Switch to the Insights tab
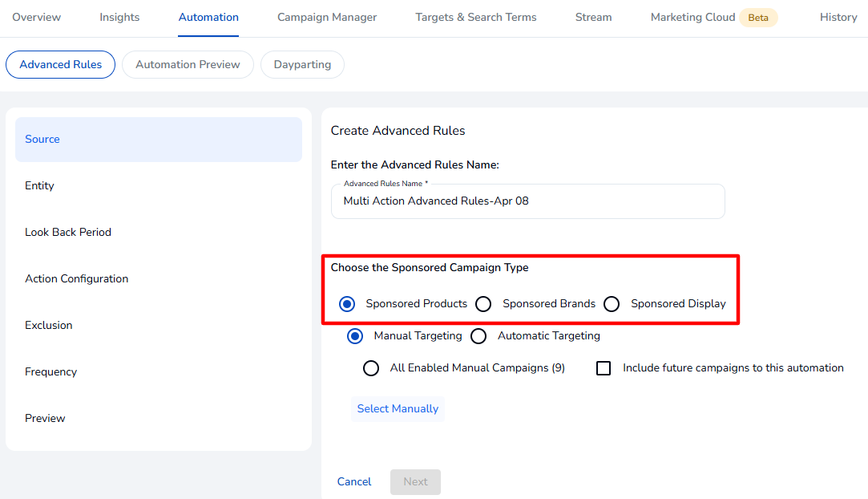 point(119,18)
